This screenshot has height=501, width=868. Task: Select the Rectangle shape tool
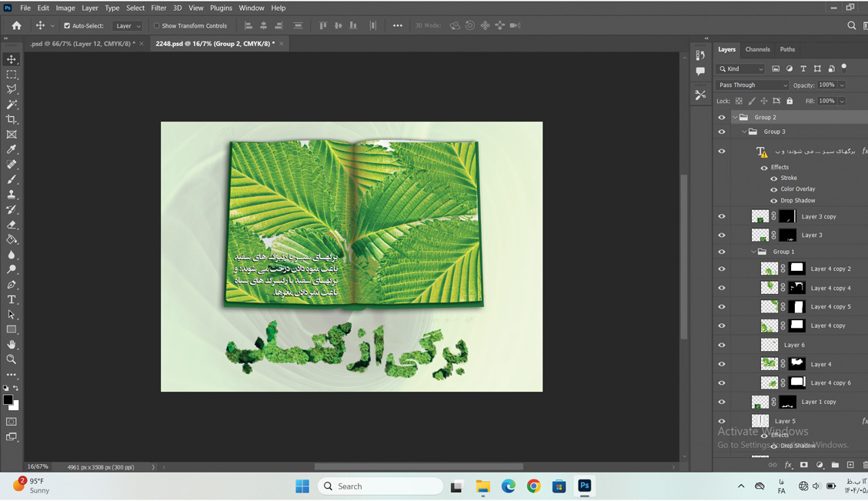pyautogui.click(x=11, y=329)
